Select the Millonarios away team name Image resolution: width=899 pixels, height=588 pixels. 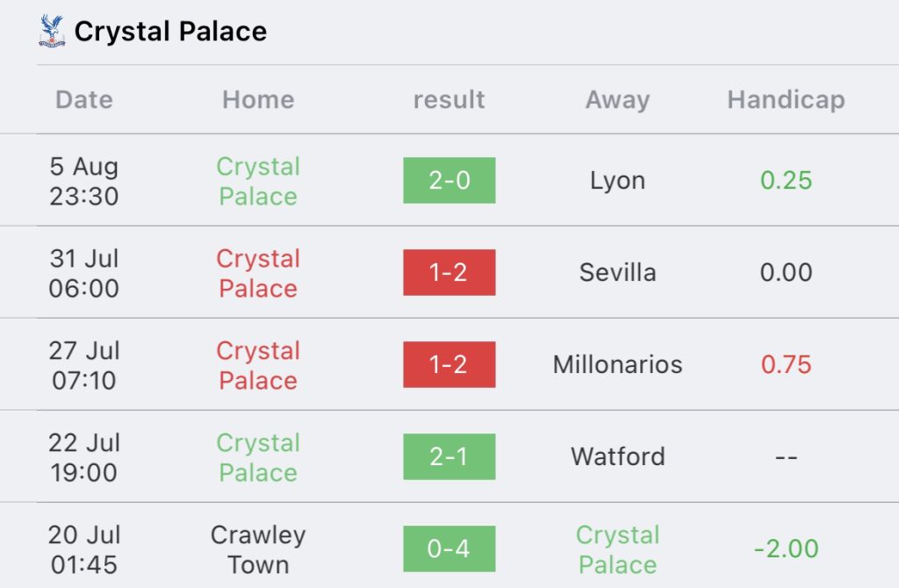tap(617, 364)
